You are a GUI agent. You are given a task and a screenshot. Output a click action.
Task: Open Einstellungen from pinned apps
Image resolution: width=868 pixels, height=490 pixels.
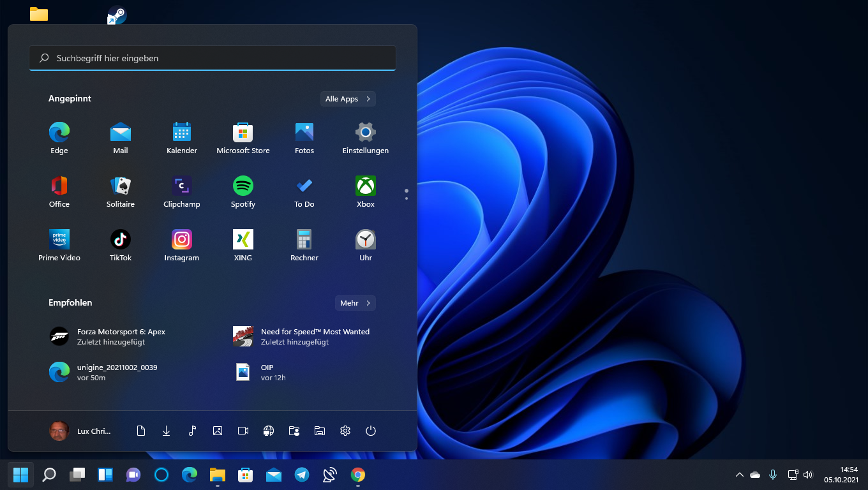(x=366, y=138)
